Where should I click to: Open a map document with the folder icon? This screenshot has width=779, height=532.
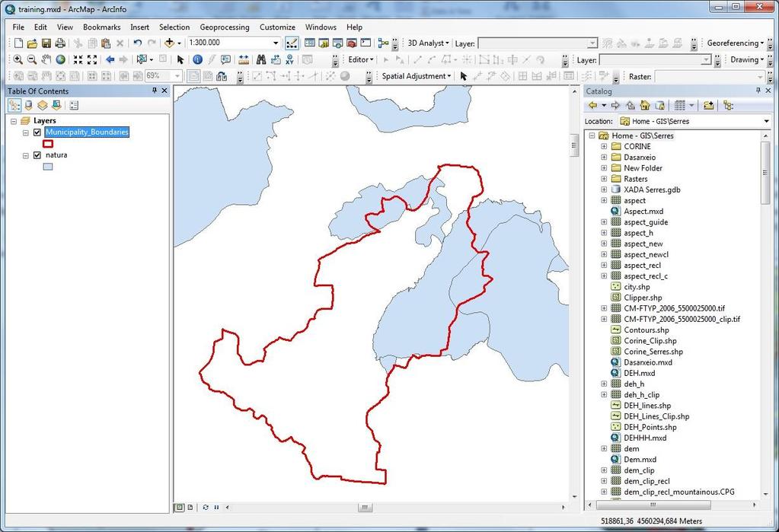(32, 43)
